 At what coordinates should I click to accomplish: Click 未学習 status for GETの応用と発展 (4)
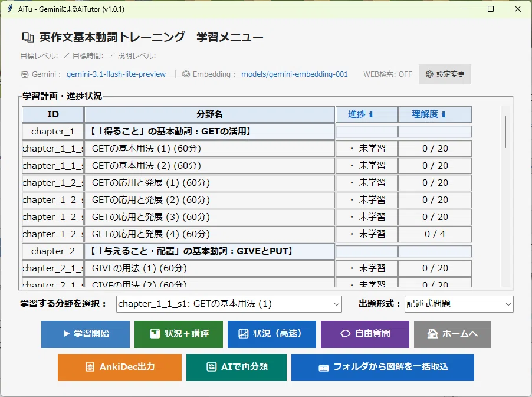click(366, 234)
